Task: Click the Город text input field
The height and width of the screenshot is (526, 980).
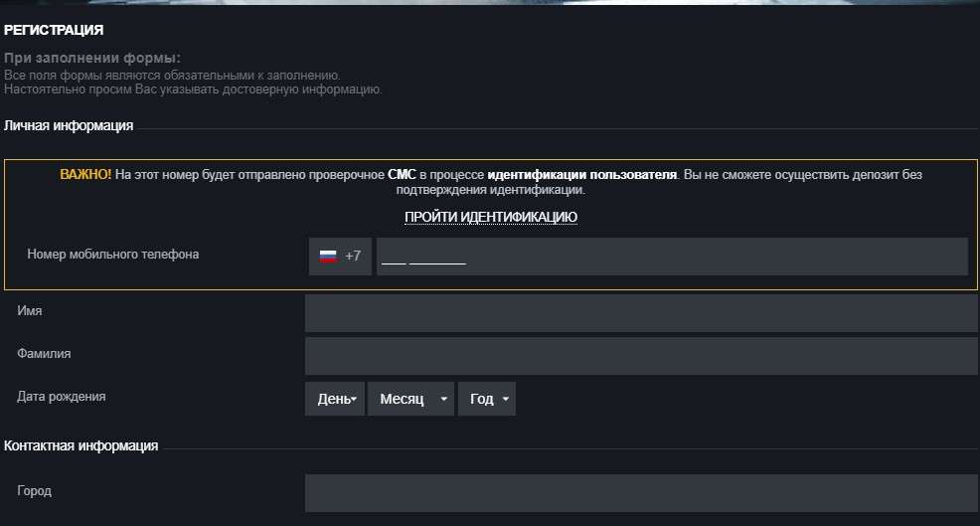Action: [x=640, y=493]
